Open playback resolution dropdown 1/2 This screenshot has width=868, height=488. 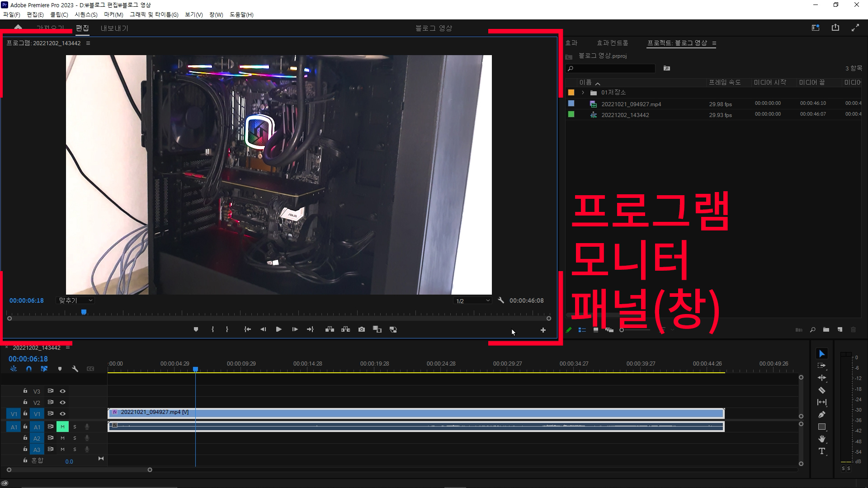coord(472,301)
